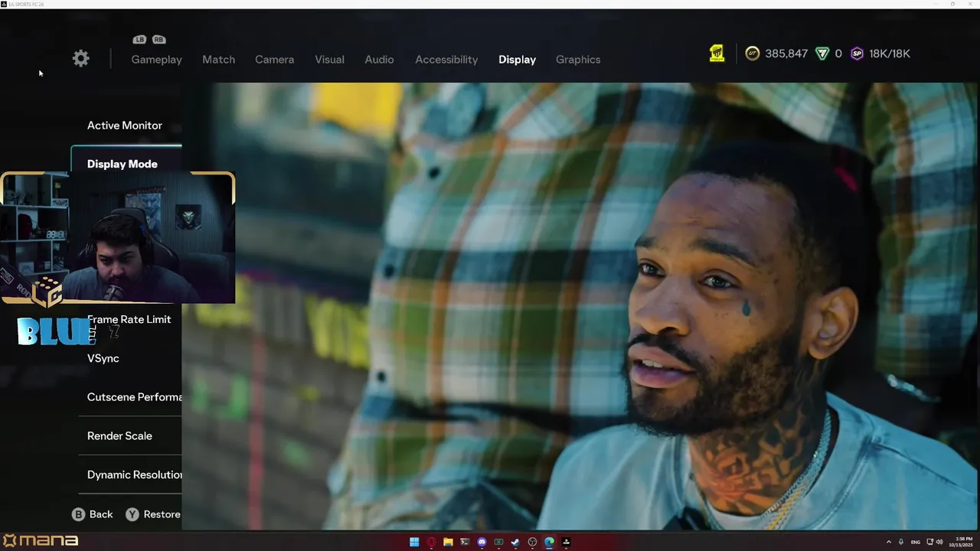Select the Display tab

point(517,59)
